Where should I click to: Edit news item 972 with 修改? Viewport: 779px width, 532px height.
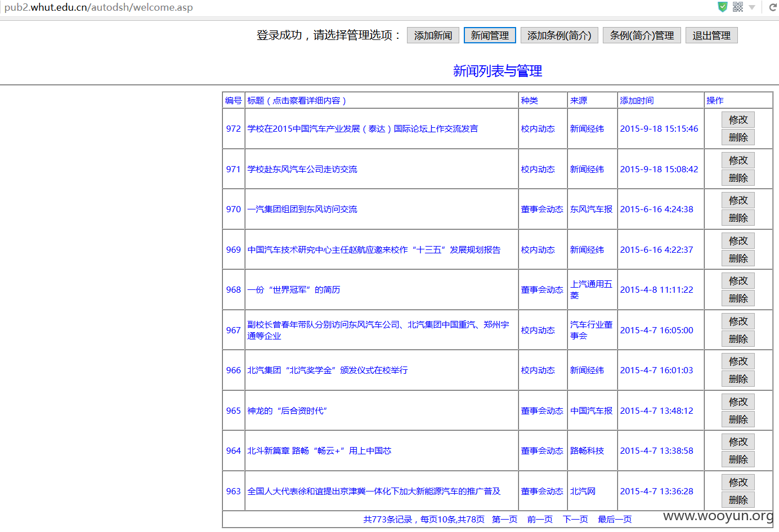coord(738,120)
